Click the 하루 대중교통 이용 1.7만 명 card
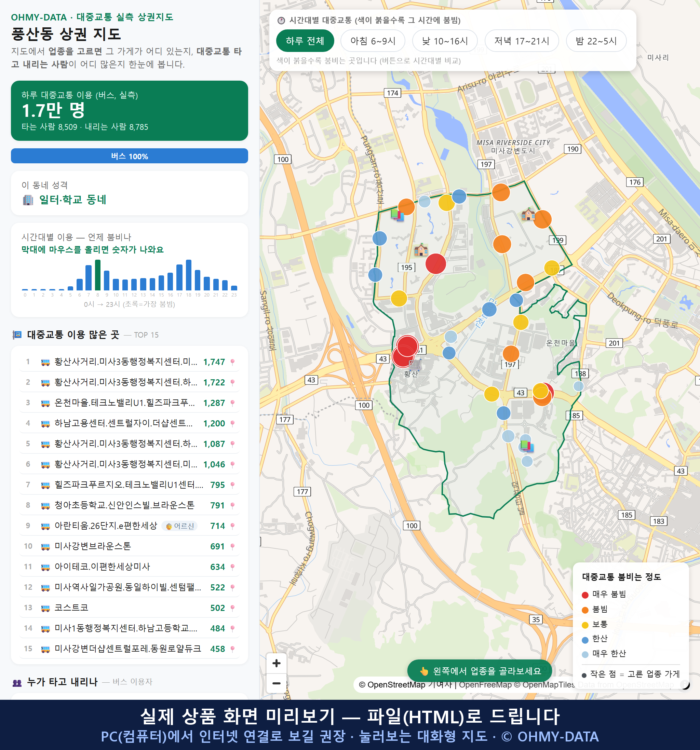700x750 pixels. click(x=130, y=111)
